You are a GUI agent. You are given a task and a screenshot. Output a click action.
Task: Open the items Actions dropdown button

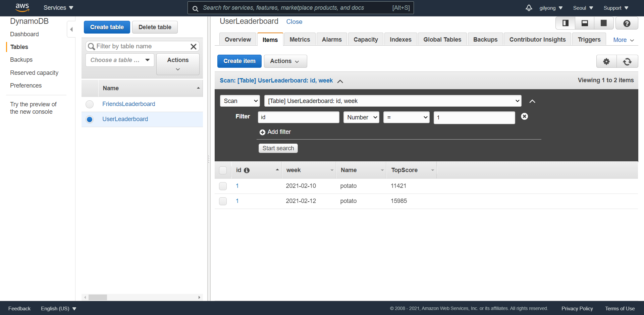point(285,61)
